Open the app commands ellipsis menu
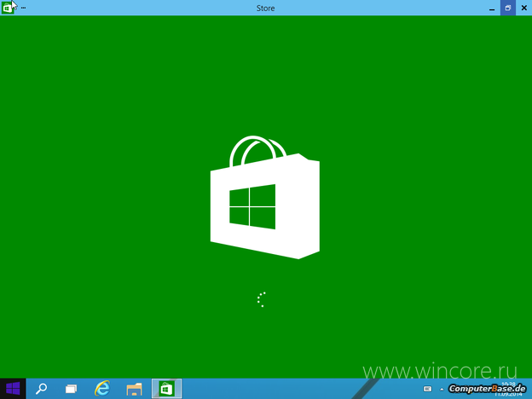The image size is (532, 399). point(23,8)
